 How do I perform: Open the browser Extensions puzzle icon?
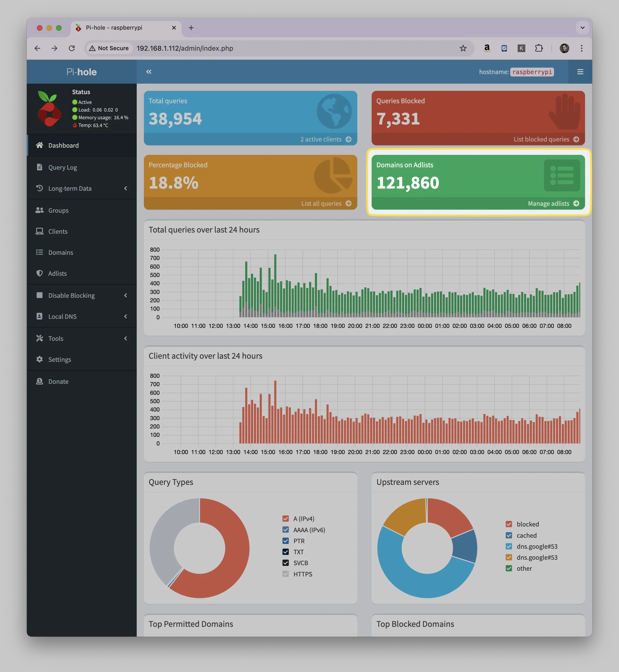coord(539,48)
